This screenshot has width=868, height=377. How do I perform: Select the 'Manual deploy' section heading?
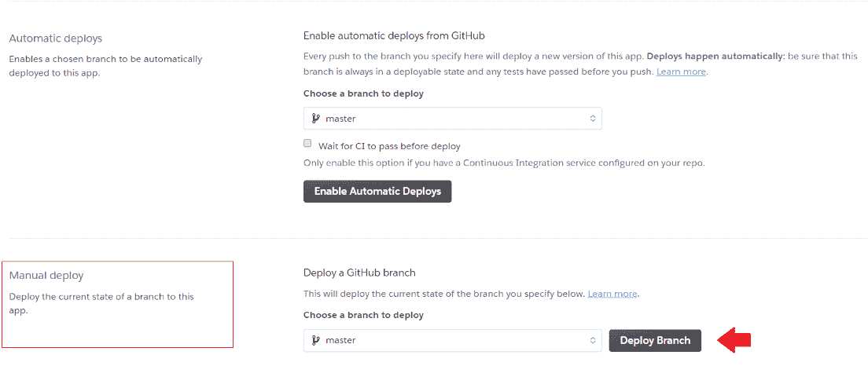pyautogui.click(x=46, y=276)
